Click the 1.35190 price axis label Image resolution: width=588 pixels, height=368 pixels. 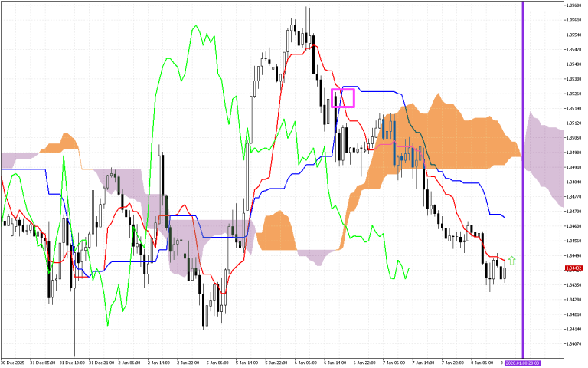(x=573, y=108)
